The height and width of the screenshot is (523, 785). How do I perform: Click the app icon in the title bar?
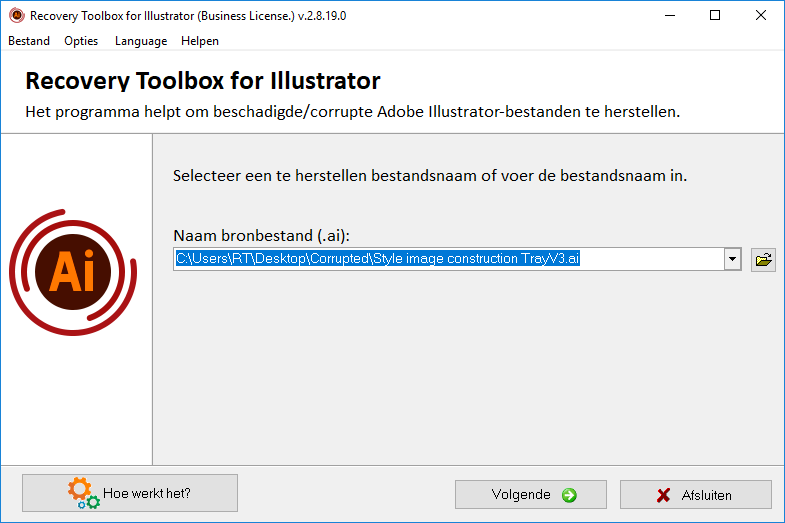17,15
